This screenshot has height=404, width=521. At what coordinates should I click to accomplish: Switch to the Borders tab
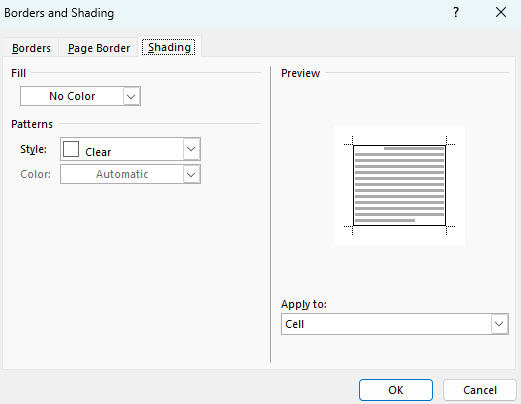[31, 48]
